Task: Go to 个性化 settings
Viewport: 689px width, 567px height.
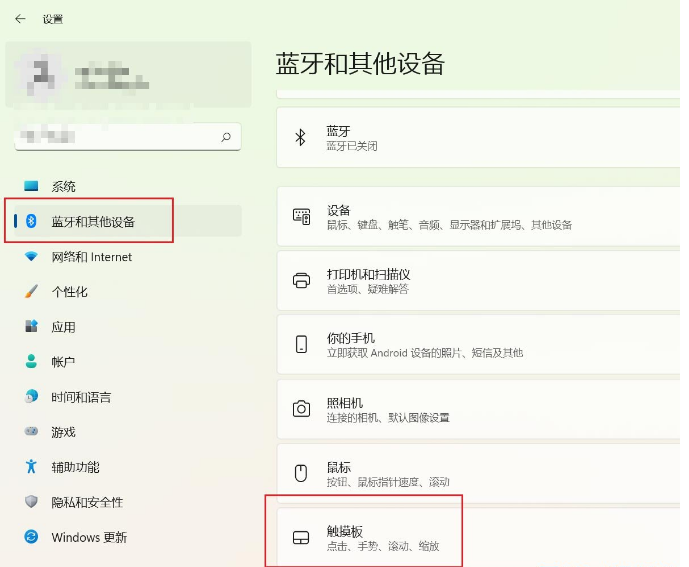Action: coord(69,292)
